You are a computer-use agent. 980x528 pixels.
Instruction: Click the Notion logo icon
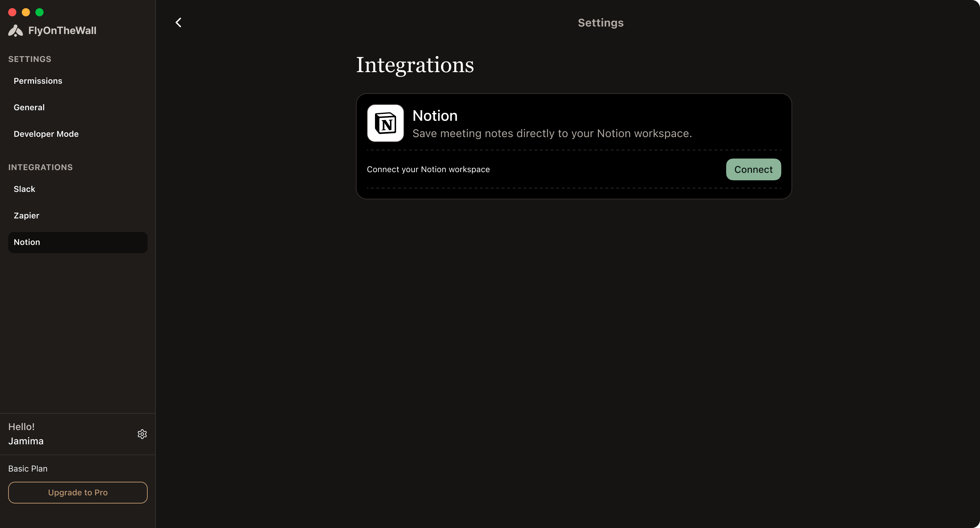click(385, 123)
